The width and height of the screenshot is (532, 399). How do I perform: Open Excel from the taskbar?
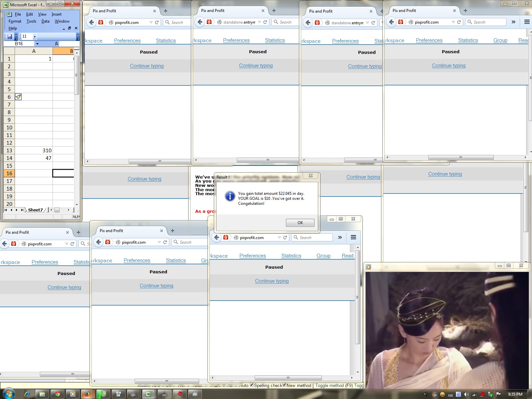[x=148, y=394]
